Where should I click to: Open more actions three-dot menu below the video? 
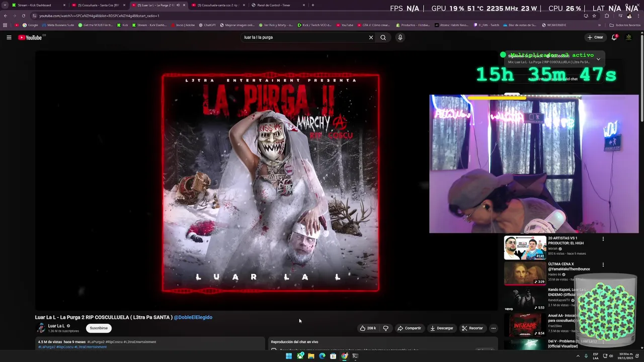(x=493, y=328)
